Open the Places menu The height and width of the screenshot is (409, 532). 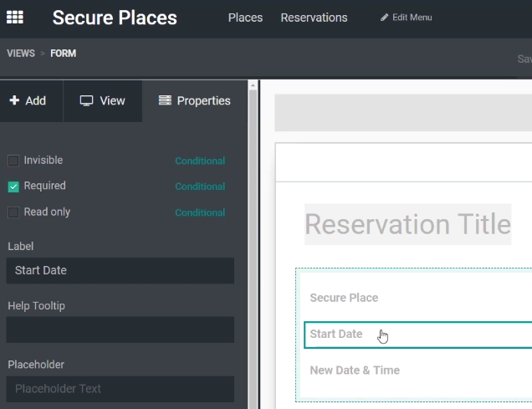click(x=245, y=18)
